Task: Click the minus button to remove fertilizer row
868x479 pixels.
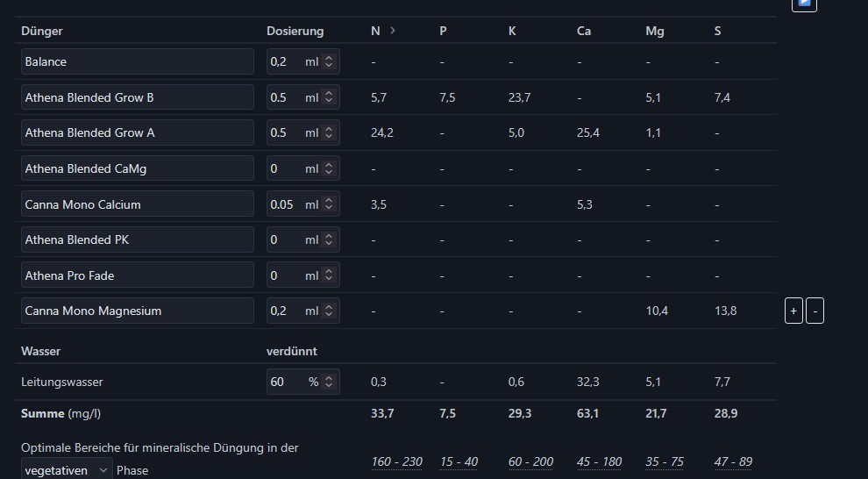Action: tap(815, 311)
